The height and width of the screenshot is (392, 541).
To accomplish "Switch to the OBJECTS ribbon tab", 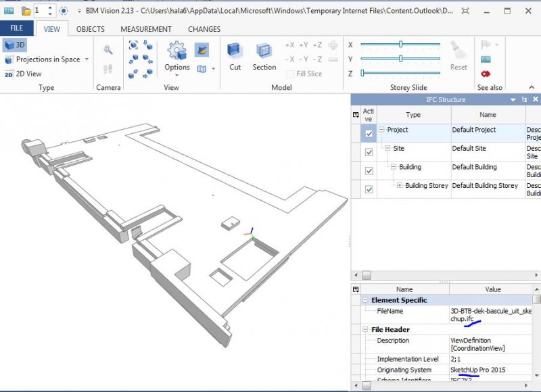I will [x=91, y=29].
